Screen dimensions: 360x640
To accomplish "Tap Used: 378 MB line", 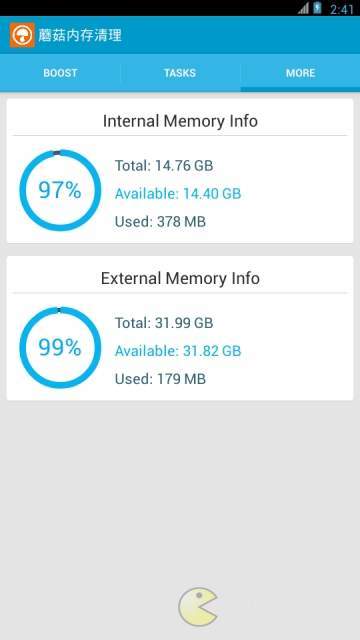I will [160, 222].
